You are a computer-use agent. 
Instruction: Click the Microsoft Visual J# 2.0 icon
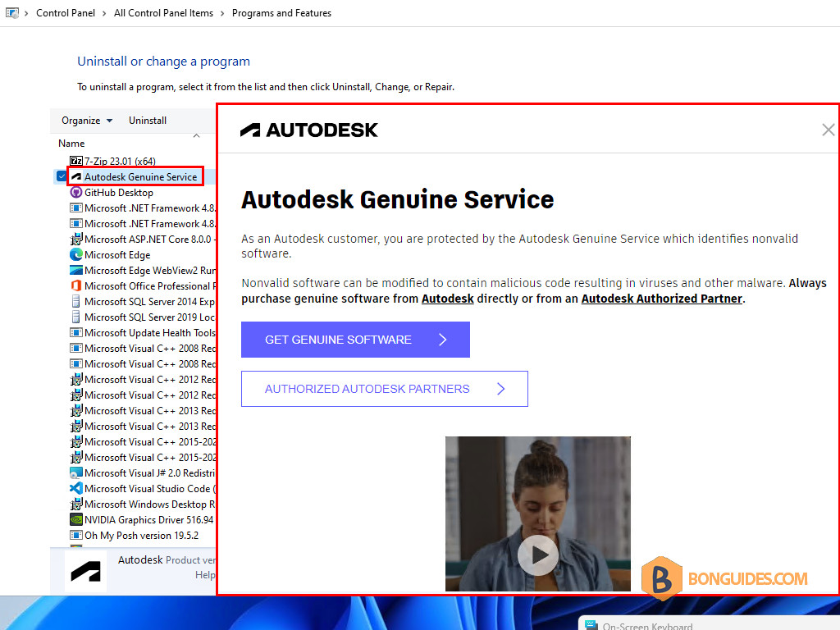tap(76, 472)
